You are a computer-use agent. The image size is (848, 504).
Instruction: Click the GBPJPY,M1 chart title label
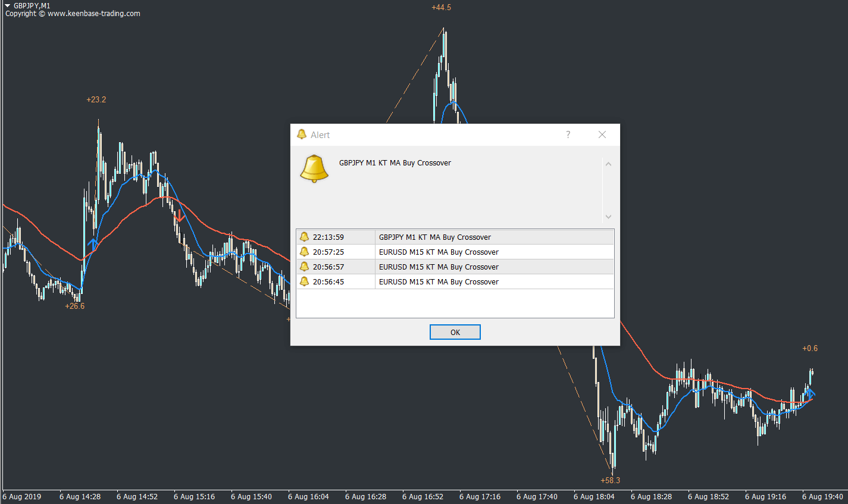[32, 5]
